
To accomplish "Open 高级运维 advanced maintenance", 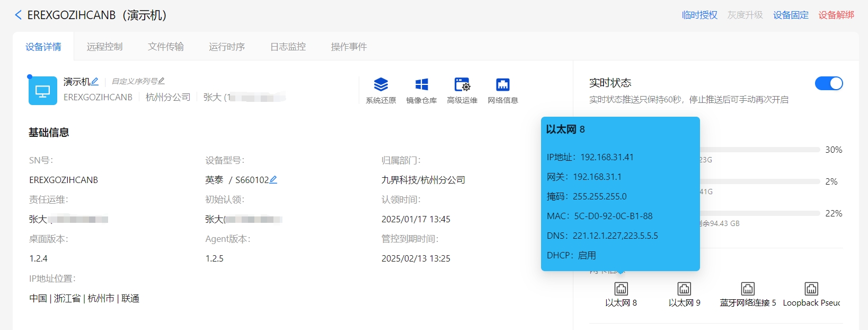I will 462,90.
